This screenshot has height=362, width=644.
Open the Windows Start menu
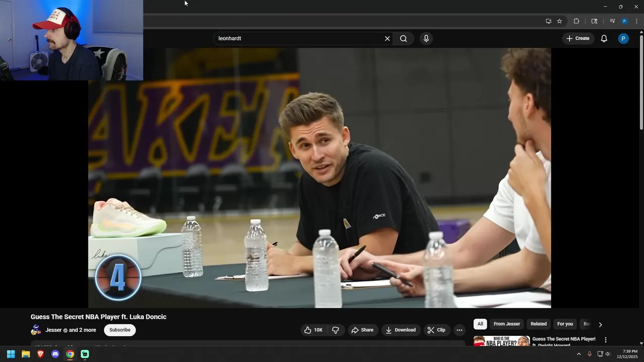click(11, 354)
